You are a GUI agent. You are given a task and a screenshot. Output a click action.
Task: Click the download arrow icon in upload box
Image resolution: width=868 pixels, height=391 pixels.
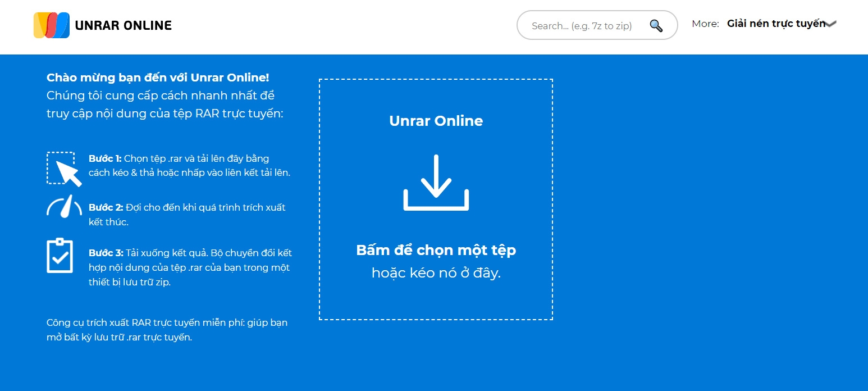436,181
